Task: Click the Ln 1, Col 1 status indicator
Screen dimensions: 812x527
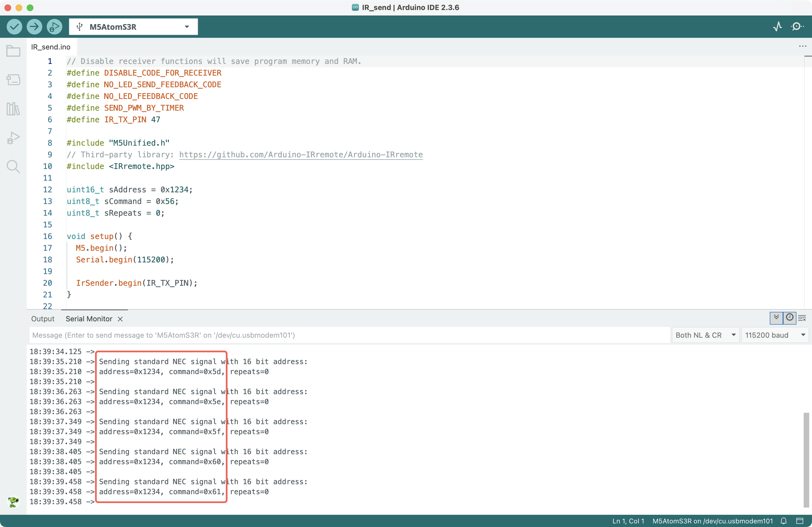Action: (628, 521)
